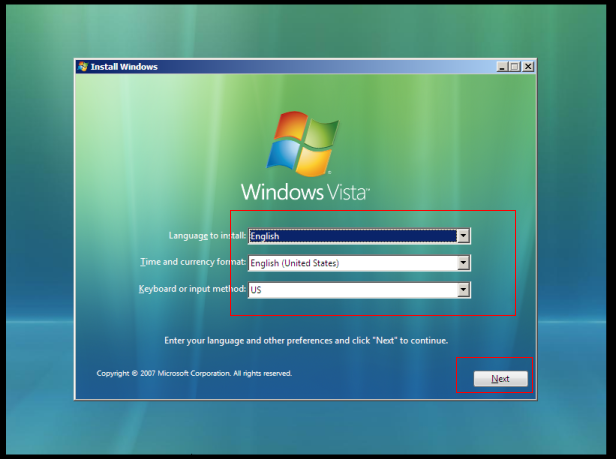Open the Language to install dropdown arrow
616x459 pixels.
coord(464,236)
